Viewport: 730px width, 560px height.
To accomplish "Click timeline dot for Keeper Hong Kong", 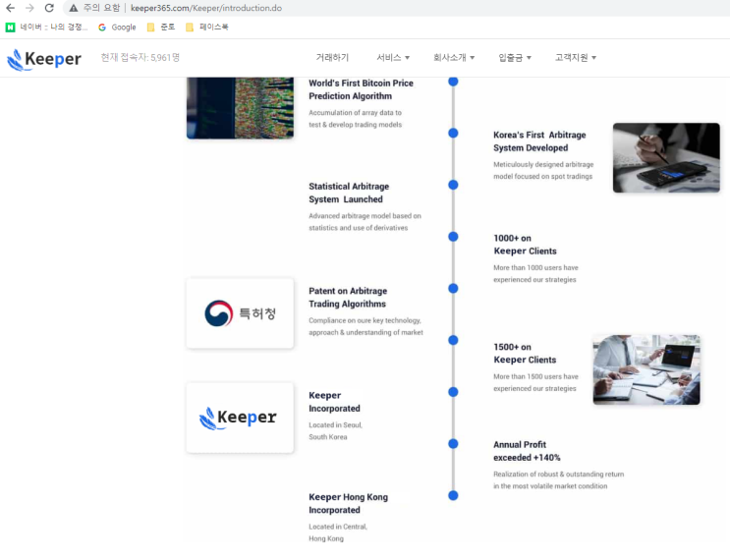I will [x=453, y=495].
